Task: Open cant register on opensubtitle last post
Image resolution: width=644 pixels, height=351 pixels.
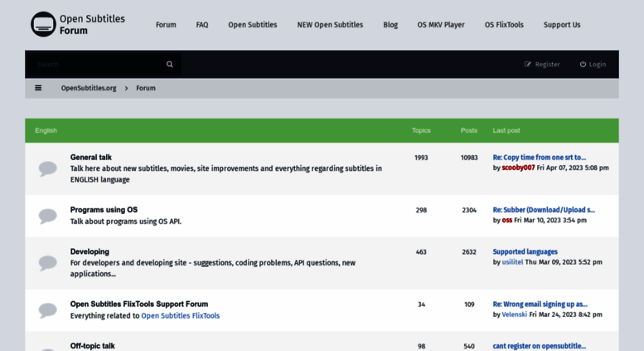Action: pyautogui.click(x=540, y=346)
